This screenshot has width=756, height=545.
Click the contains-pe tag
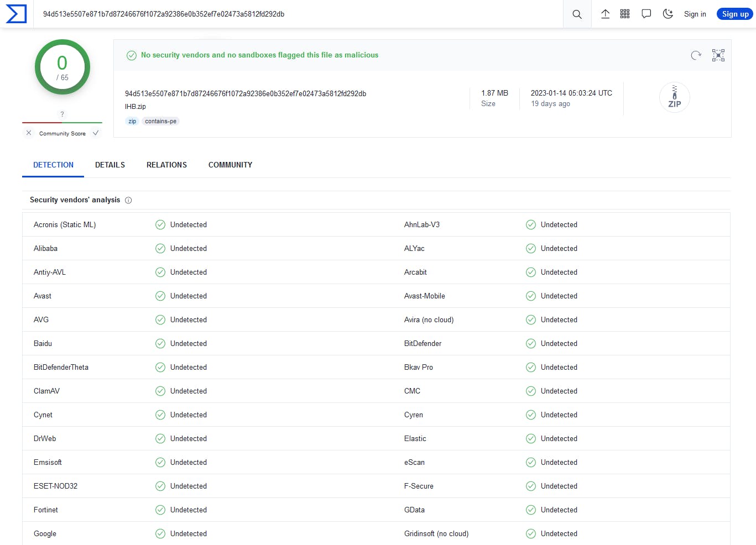pyautogui.click(x=160, y=121)
